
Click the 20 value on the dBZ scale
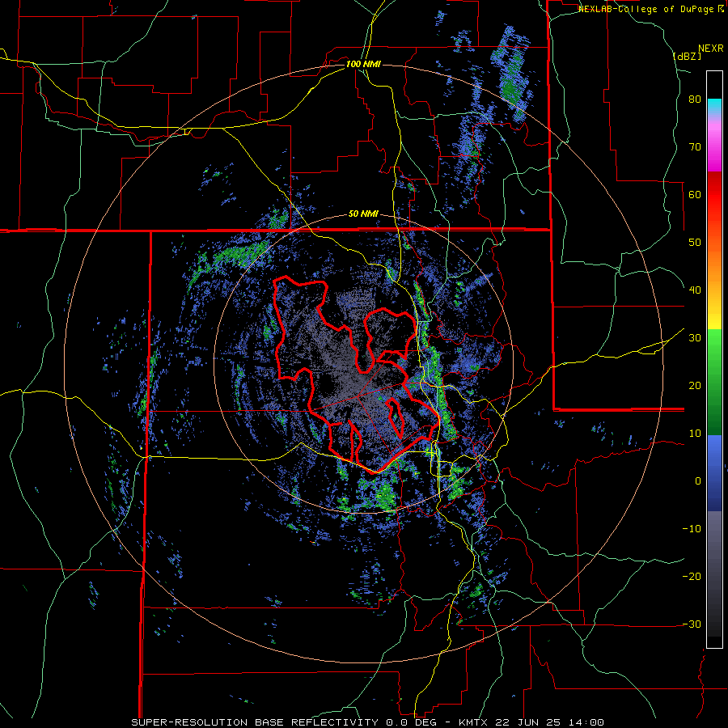(695, 386)
